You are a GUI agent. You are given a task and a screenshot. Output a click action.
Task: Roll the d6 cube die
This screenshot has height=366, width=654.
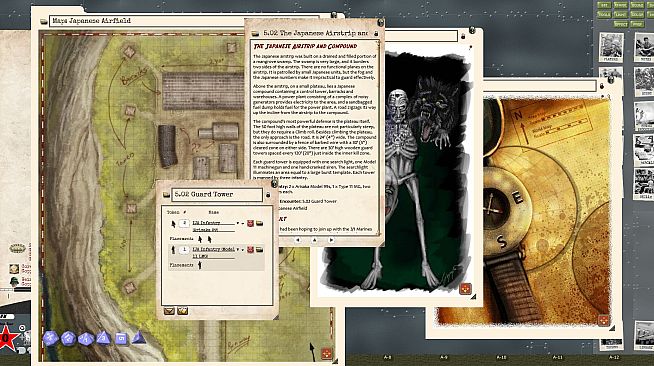tap(121, 338)
